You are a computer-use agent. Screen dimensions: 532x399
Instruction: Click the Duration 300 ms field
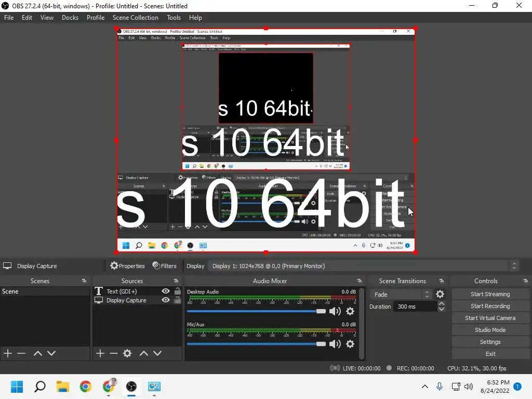(x=415, y=307)
